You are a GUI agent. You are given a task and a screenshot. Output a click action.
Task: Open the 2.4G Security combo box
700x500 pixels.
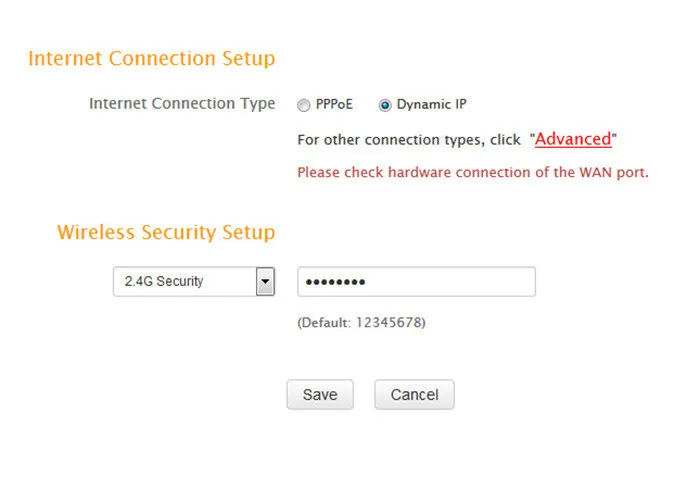pyautogui.click(x=194, y=282)
